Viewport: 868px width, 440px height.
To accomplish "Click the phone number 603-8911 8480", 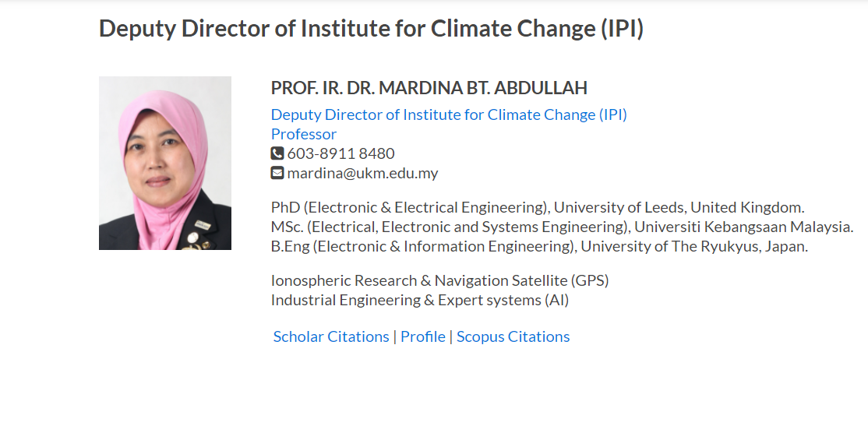I will pyautogui.click(x=341, y=153).
